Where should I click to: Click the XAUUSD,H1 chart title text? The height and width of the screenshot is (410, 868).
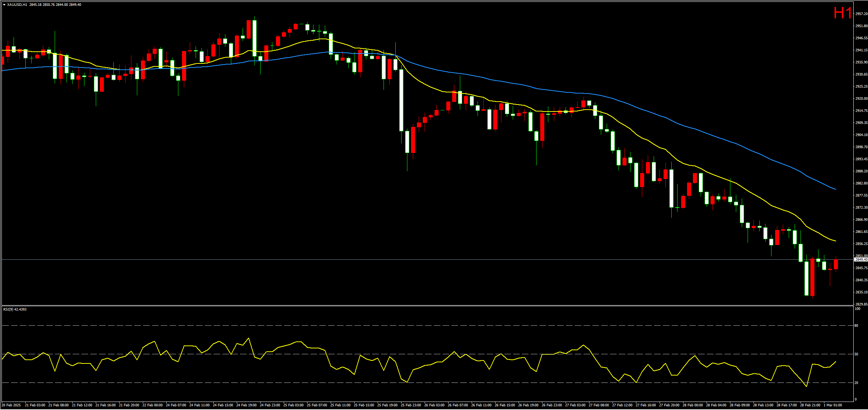pos(17,5)
